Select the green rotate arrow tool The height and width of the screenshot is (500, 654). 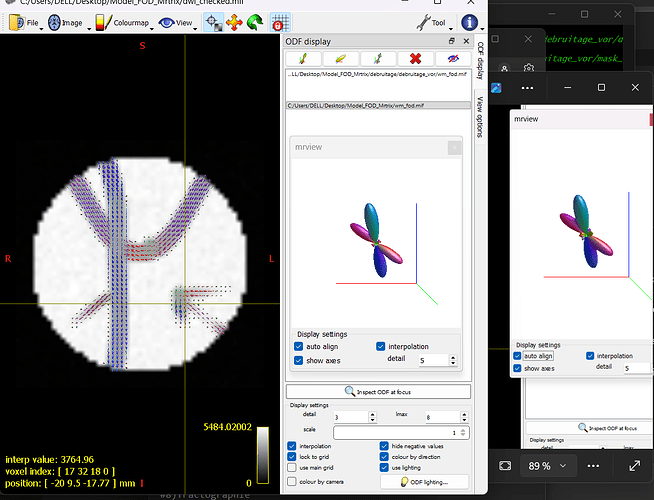coord(256,21)
